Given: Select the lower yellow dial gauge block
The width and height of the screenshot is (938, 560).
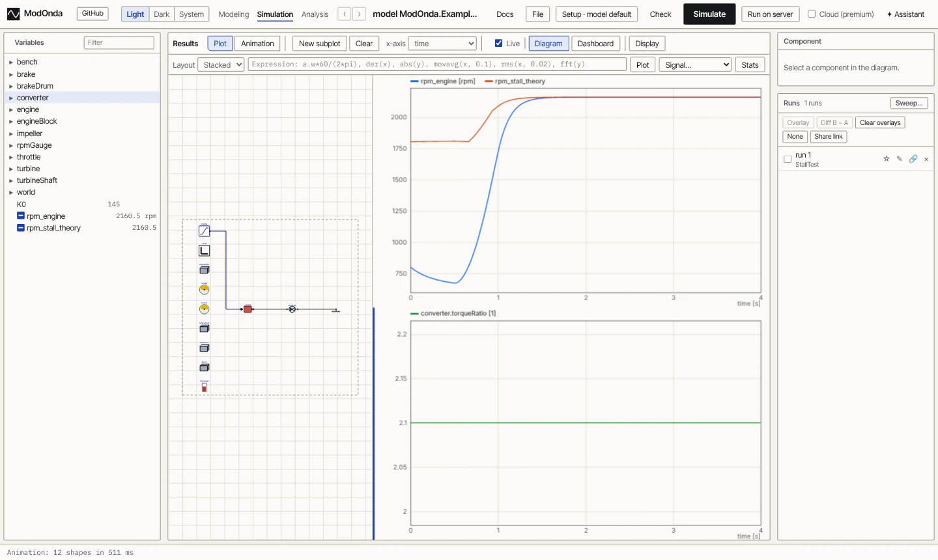Looking at the screenshot, I should point(204,309).
